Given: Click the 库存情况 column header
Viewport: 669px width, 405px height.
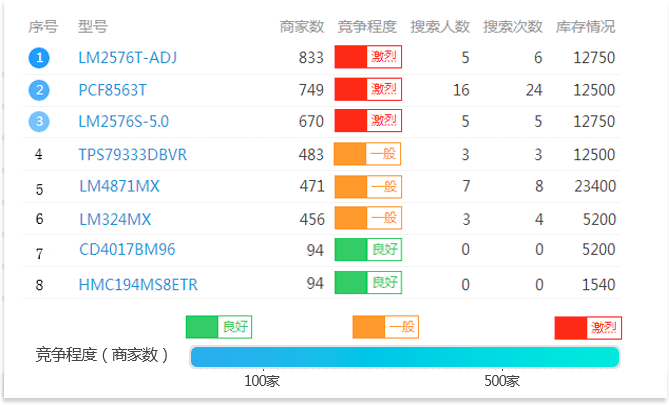Looking at the screenshot, I should (585, 26).
